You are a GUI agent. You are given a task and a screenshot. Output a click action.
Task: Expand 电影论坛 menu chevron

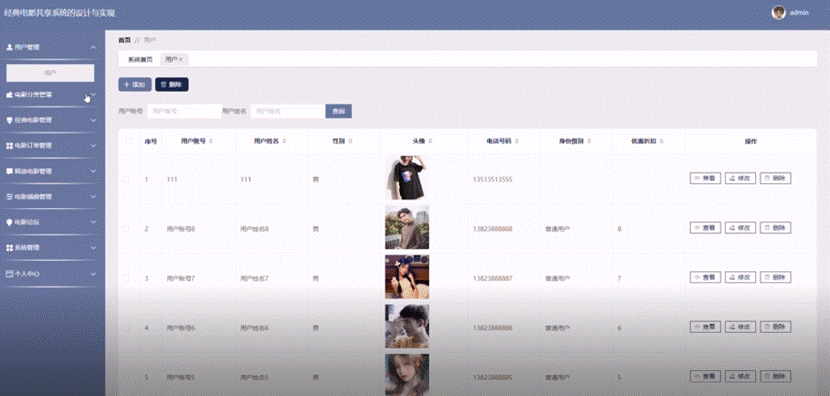[x=93, y=222]
